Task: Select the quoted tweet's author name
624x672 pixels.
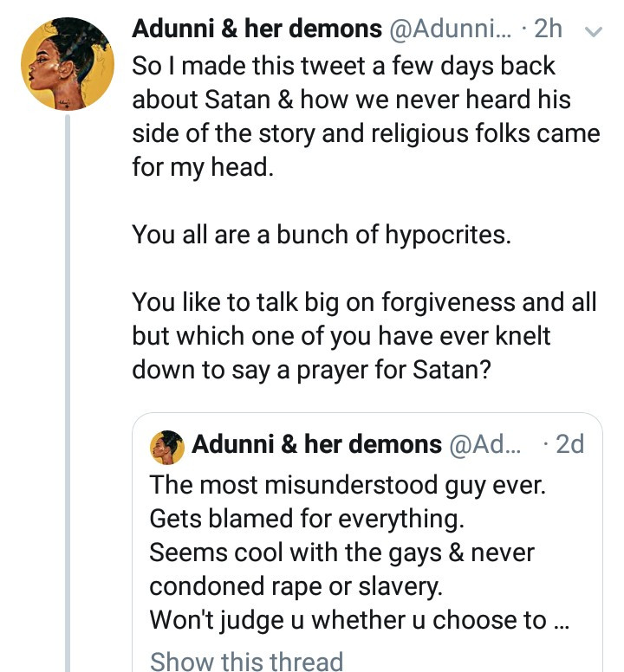Action: tap(316, 445)
